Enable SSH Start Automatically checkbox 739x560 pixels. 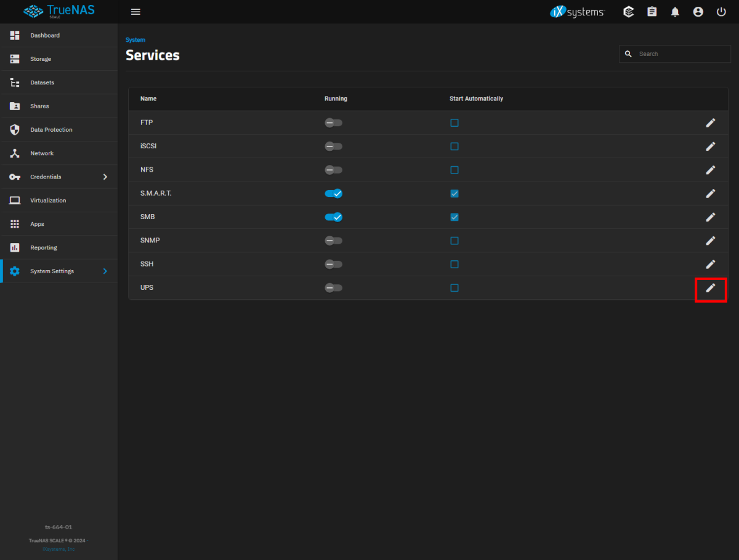[454, 264]
